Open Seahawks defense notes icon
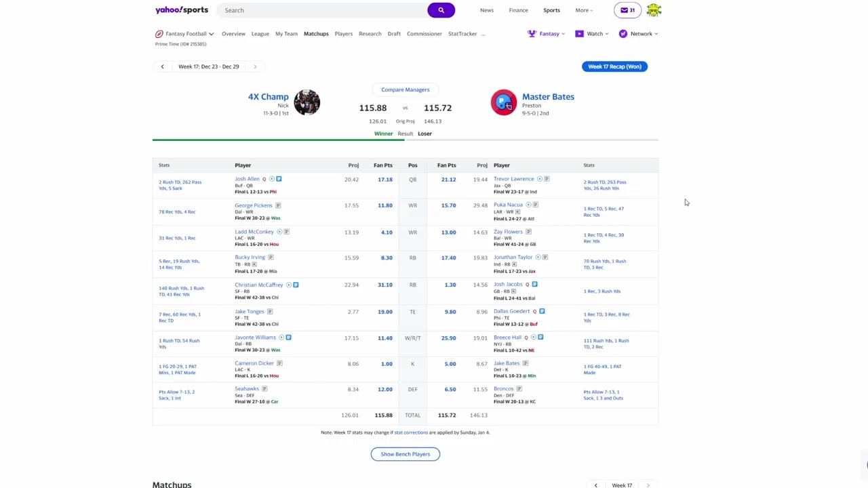 (x=264, y=389)
